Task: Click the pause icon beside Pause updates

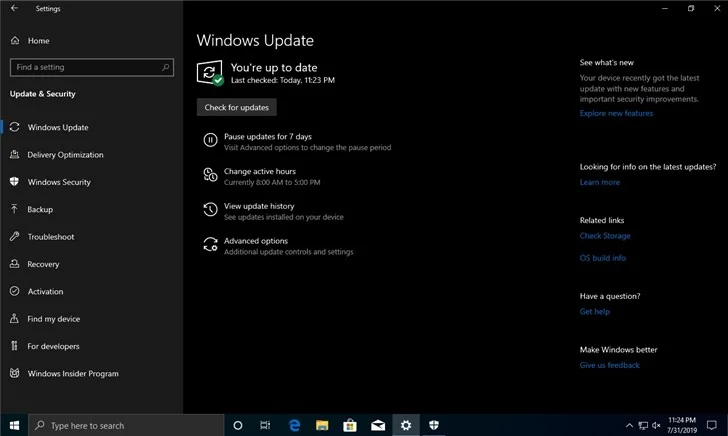Action: [210, 140]
